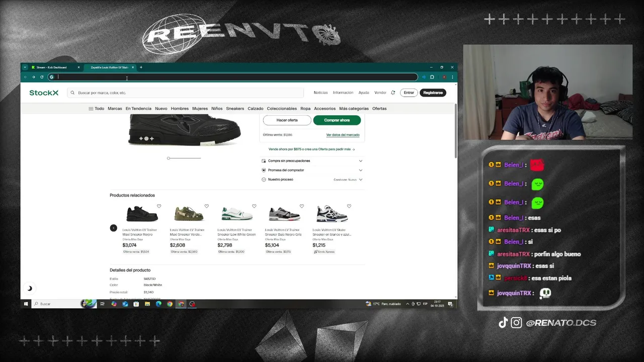
Task: Open File Explorer from the taskbar
Action: click(x=147, y=304)
